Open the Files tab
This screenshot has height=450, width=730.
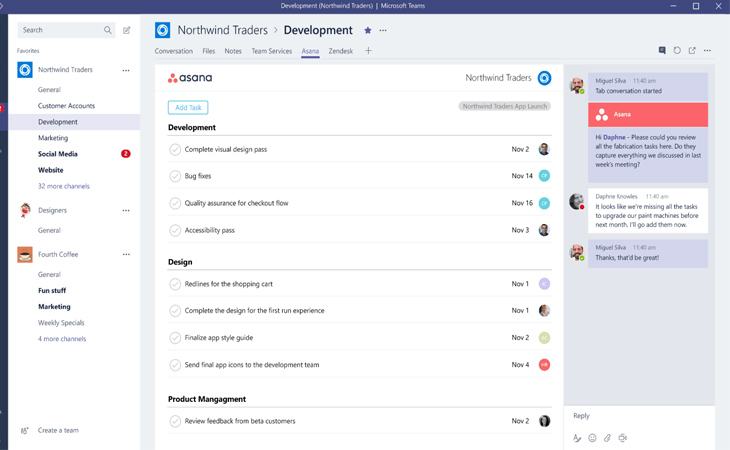click(209, 51)
